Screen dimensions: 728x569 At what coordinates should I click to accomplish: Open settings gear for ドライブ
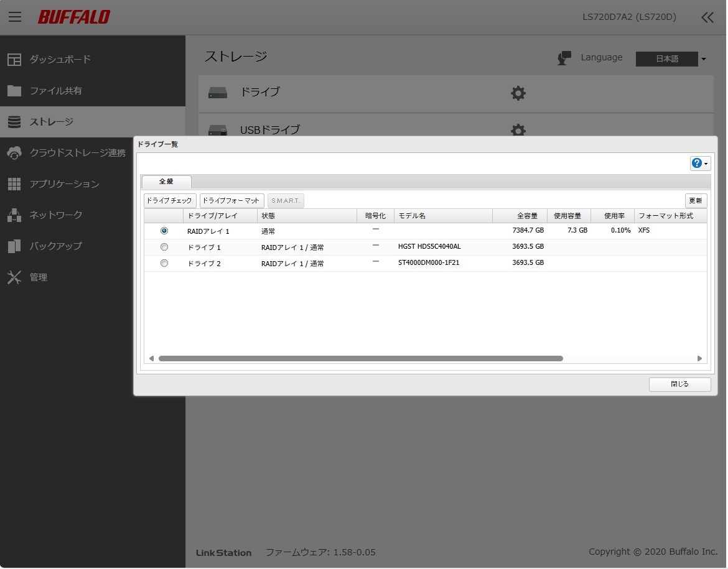coord(518,93)
